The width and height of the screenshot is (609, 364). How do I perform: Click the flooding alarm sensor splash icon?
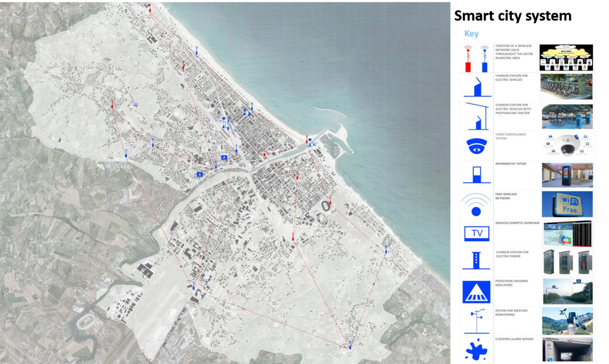tap(476, 350)
